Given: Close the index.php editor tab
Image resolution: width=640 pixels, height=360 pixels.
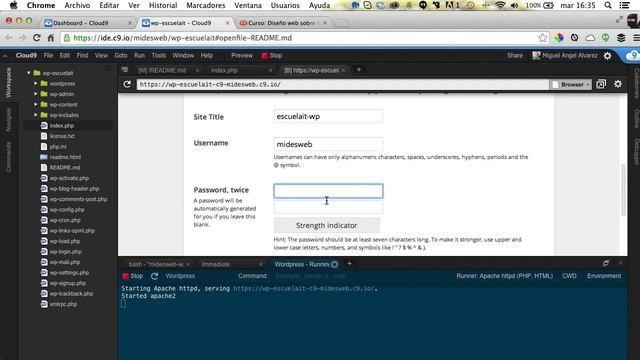Looking at the screenshot, I should click(270, 70).
